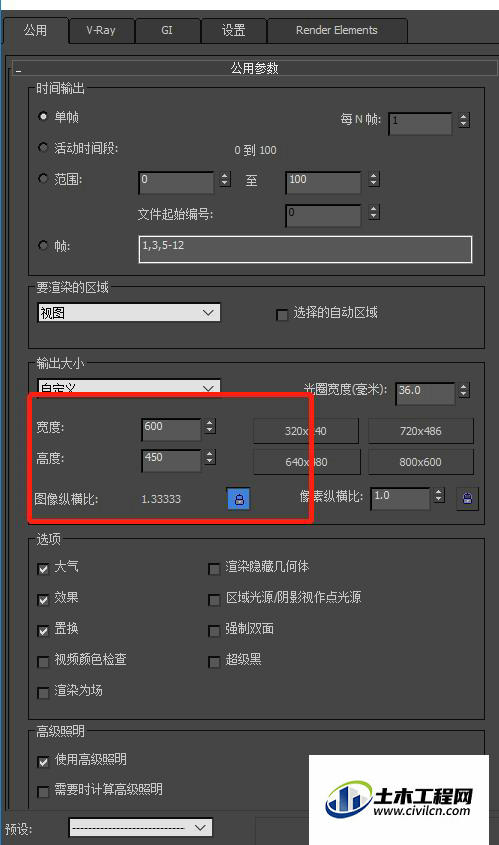The width and height of the screenshot is (499, 845).
Task: Enable 区域光源/阴影视作点光源 checkbox
Action: (x=214, y=600)
